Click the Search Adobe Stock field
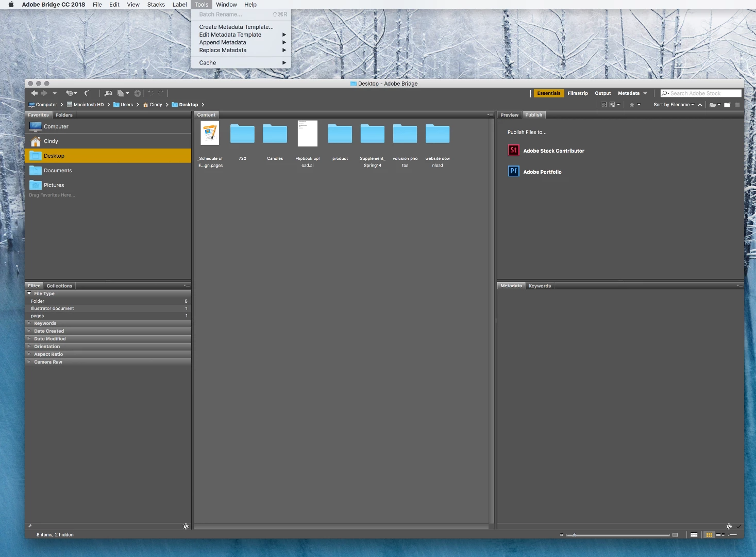This screenshot has width=756, height=557. tap(701, 93)
